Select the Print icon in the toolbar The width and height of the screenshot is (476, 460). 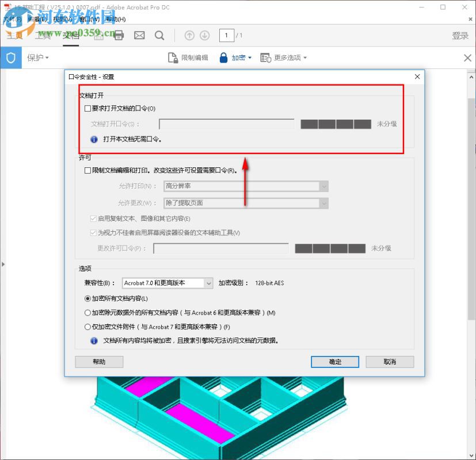(x=119, y=35)
